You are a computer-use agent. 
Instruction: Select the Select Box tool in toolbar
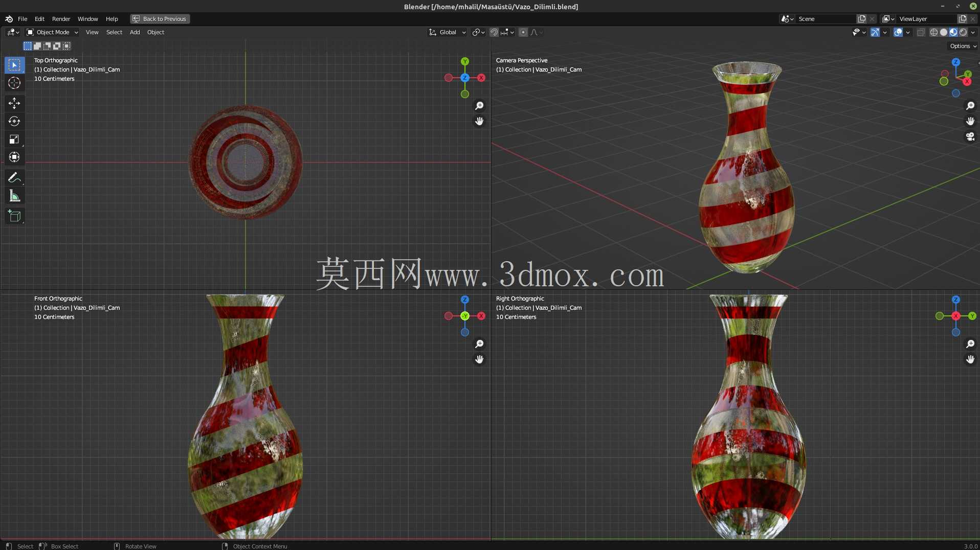[x=14, y=65]
